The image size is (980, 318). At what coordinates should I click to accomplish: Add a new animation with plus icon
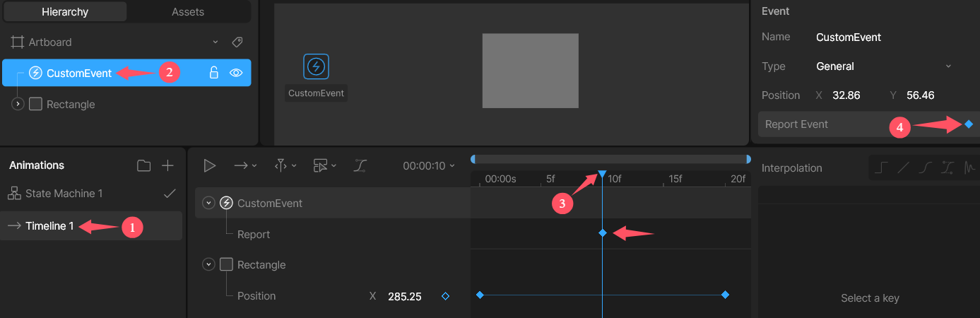click(x=167, y=165)
